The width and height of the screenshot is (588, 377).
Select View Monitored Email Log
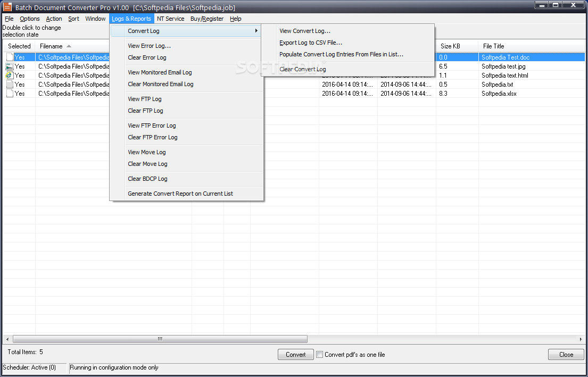pyautogui.click(x=160, y=72)
